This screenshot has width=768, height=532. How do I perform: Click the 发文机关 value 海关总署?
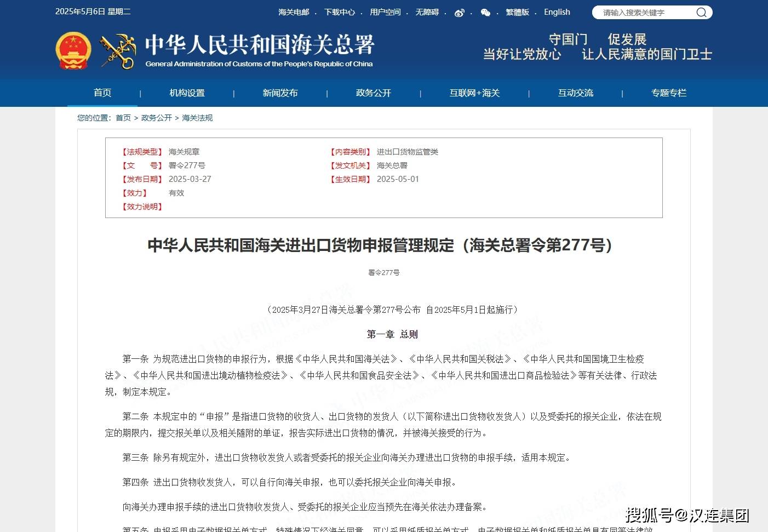pos(392,165)
